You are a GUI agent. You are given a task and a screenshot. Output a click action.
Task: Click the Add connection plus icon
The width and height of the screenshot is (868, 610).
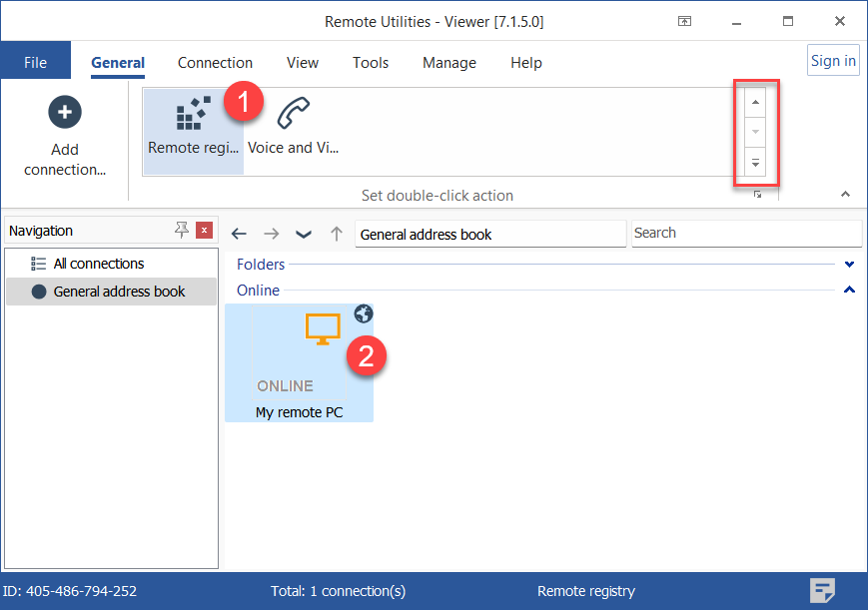coord(65,112)
